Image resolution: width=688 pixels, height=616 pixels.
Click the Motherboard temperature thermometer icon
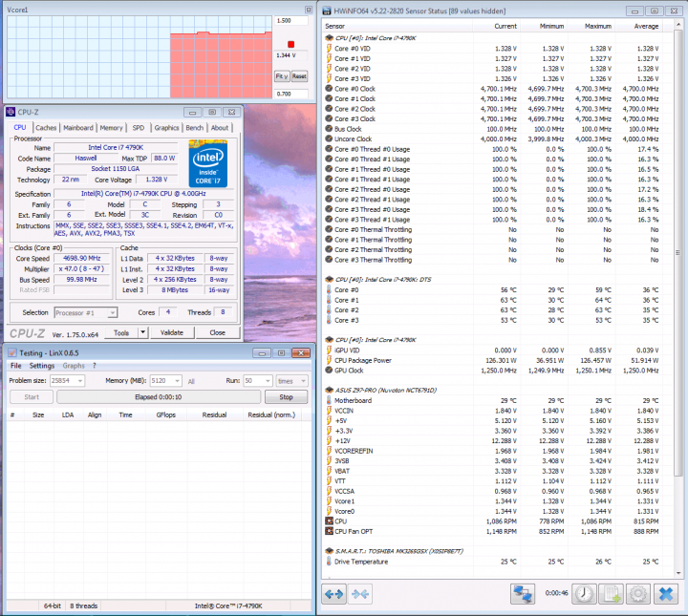pyautogui.click(x=329, y=400)
